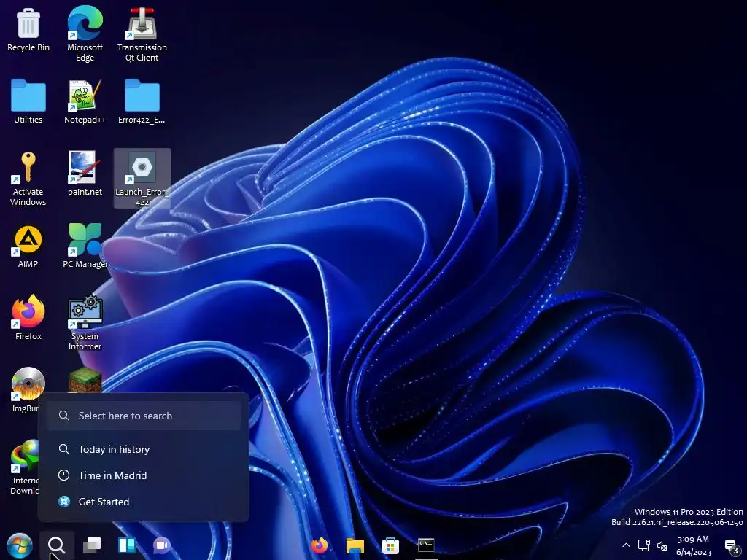Viewport: 747px width, 560px height.
Task: Open the clock showing 3:09 AM
Action: 693,545
